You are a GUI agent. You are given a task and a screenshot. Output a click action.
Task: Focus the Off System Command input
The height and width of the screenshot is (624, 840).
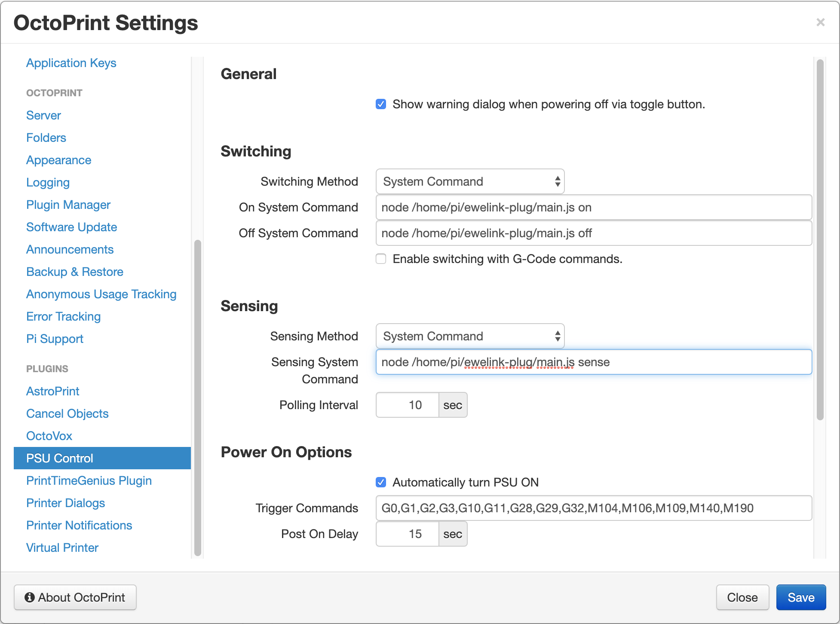(x=593, y=233)
